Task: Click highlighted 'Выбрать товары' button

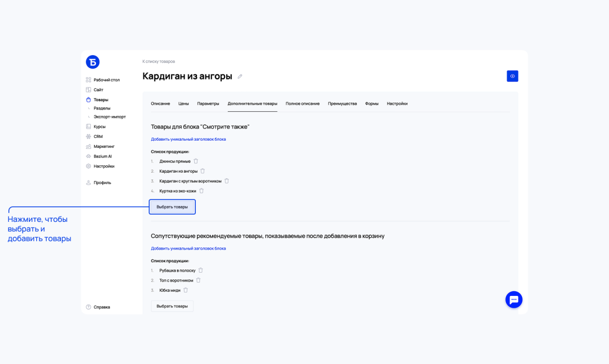Action: [x=172, y=207]
